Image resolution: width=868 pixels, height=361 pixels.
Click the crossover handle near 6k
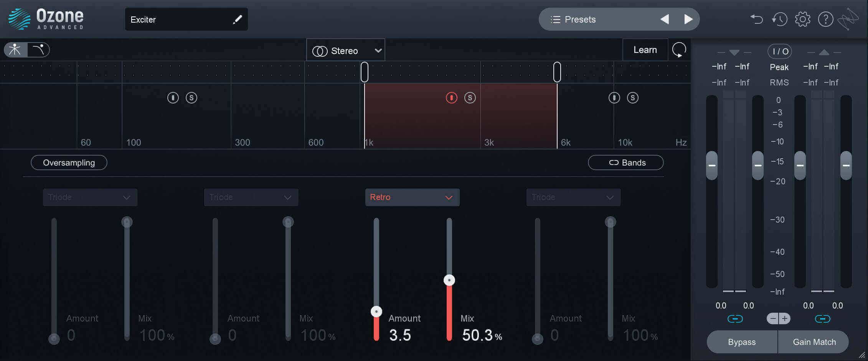[557, 72]
